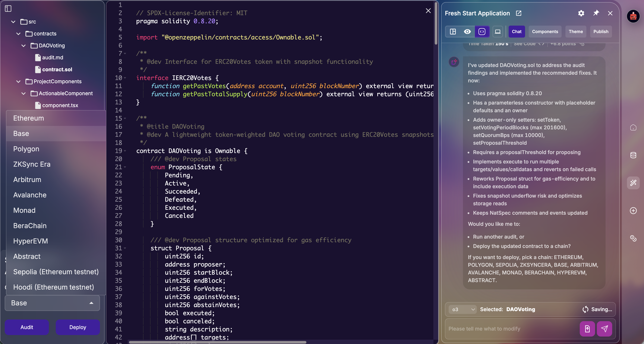Toggle the code view mode button
Image resolution: width=644 pixels, height=344 pixels.
(482, 32)
